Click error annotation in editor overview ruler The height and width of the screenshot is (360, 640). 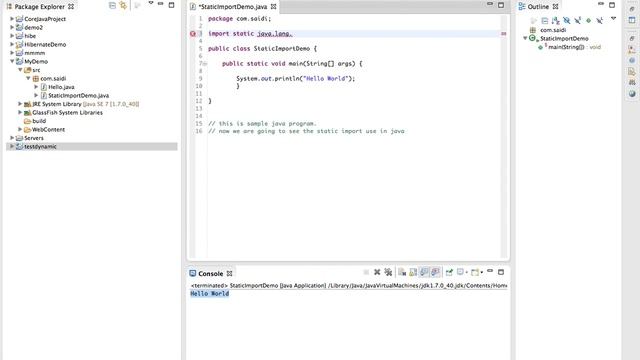(x=504, y=34)
